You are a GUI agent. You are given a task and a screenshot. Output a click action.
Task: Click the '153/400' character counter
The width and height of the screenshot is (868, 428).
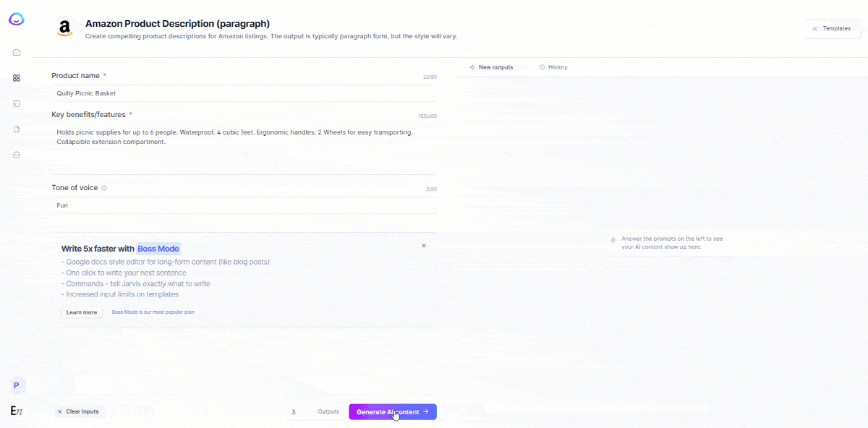tap(427, 116)
